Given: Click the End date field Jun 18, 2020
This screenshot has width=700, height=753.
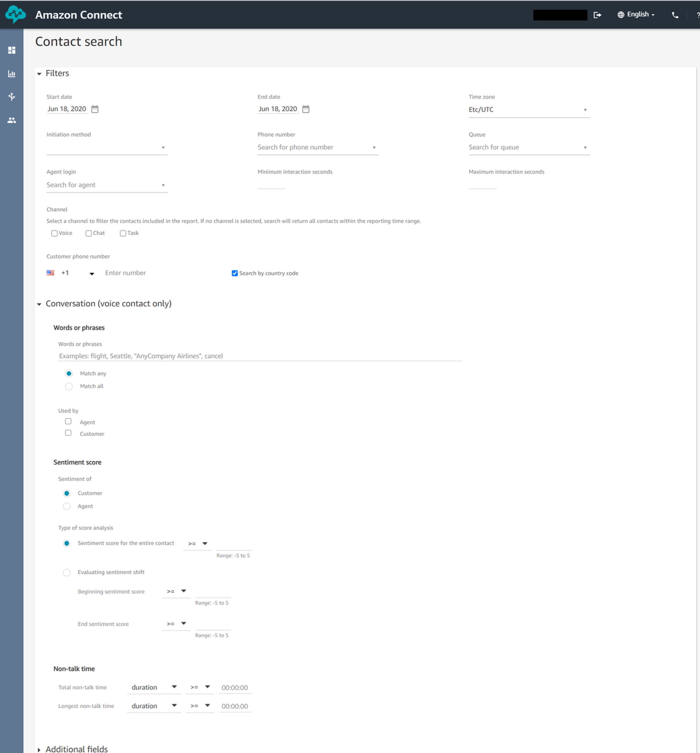Looking at the screenshot, I should point(278,109).
